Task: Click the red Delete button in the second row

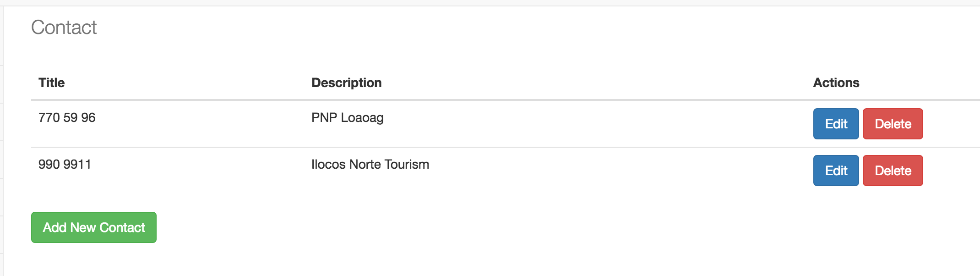Action: (893, 171)
